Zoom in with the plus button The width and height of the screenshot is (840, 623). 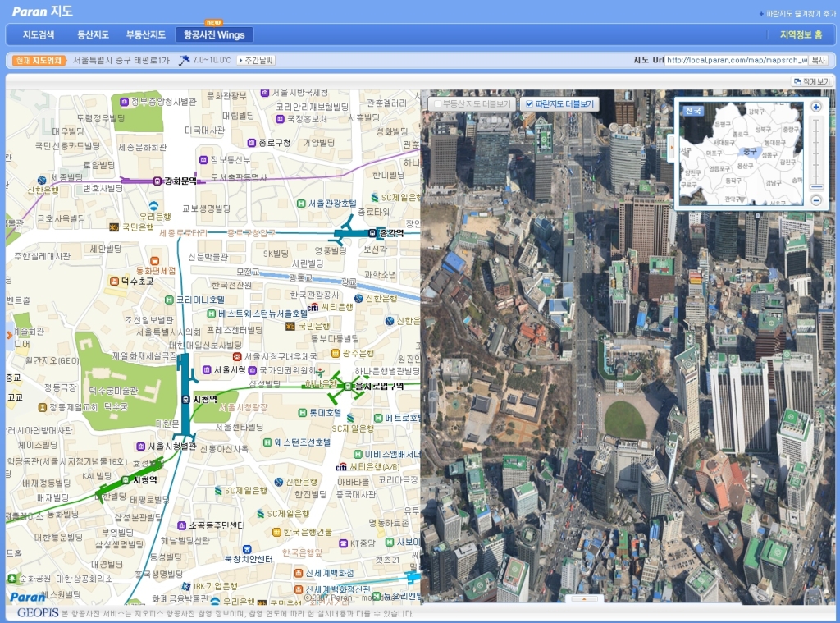[816, 107]
